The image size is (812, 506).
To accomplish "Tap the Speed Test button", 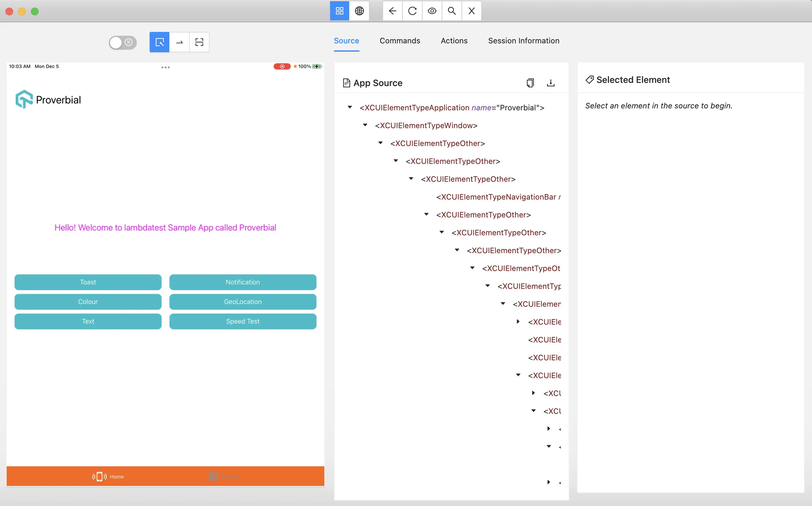I will point(243,321).
